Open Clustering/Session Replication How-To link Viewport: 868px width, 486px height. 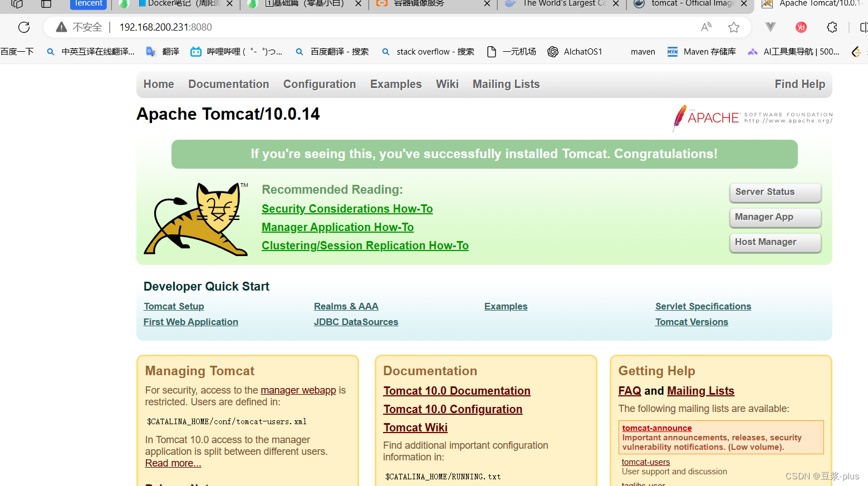(x=365, y=246)
